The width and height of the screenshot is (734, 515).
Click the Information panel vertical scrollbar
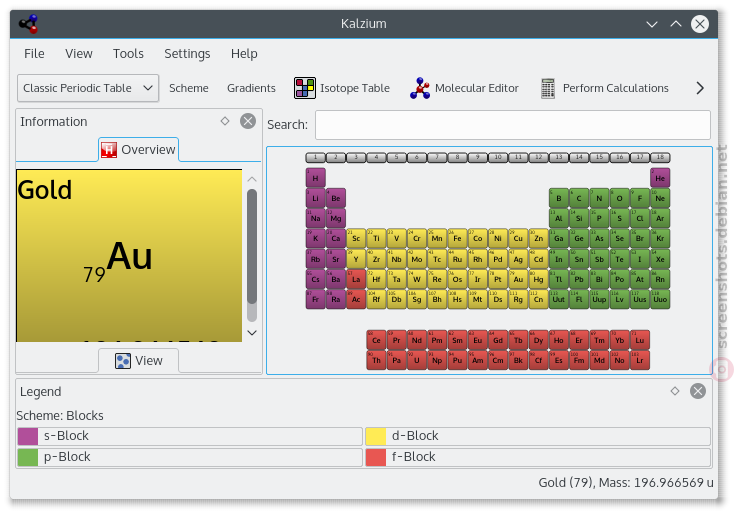tap(252, 256)
